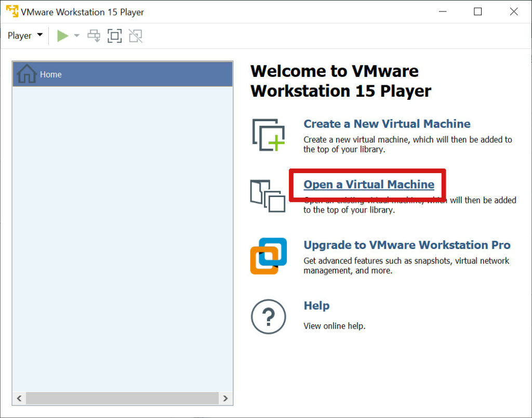The width and height of the screenshot is (532, 418).
Task: Click the green Power On play button
Action: coord(63,36)
